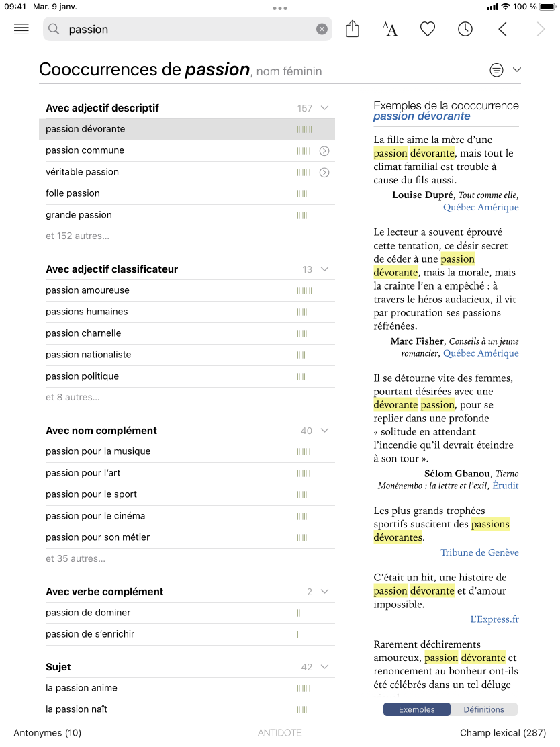Open Champ lexical (287) tab
Screen dimensions: 560x747
[x=503, y=733]
